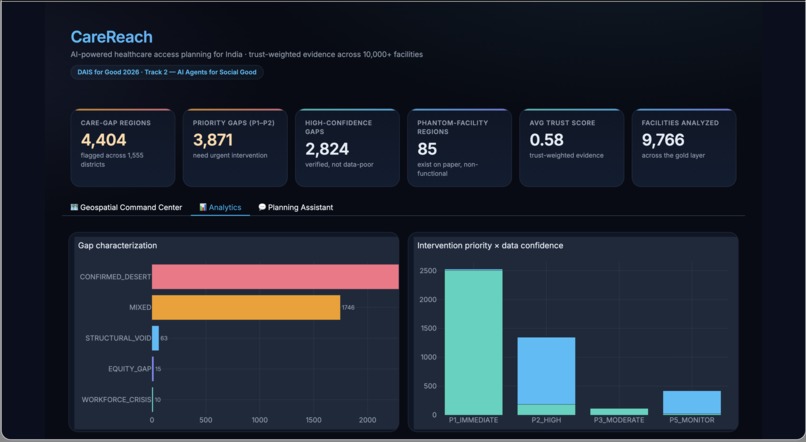Click the 'Gap characterization' chart title
Screen dimensions: 806x442
[x=117, y=246]
